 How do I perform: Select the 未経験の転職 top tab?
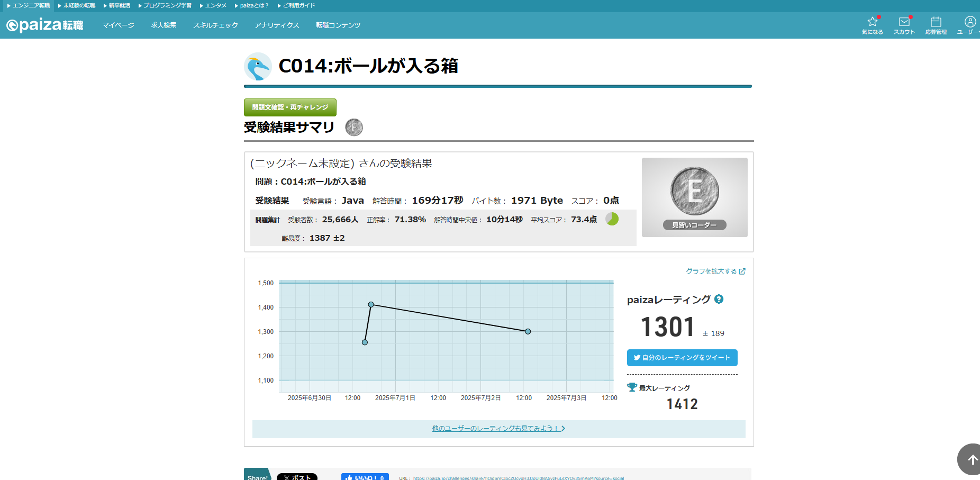tap(77, 6)
